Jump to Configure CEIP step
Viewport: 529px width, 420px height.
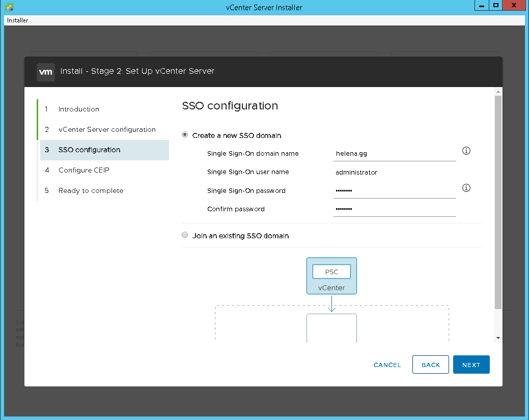[83, 170]
